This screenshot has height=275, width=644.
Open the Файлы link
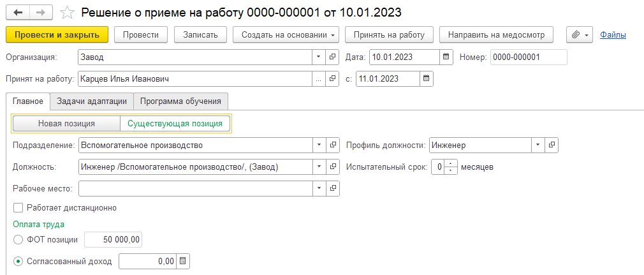click(613, 35)
